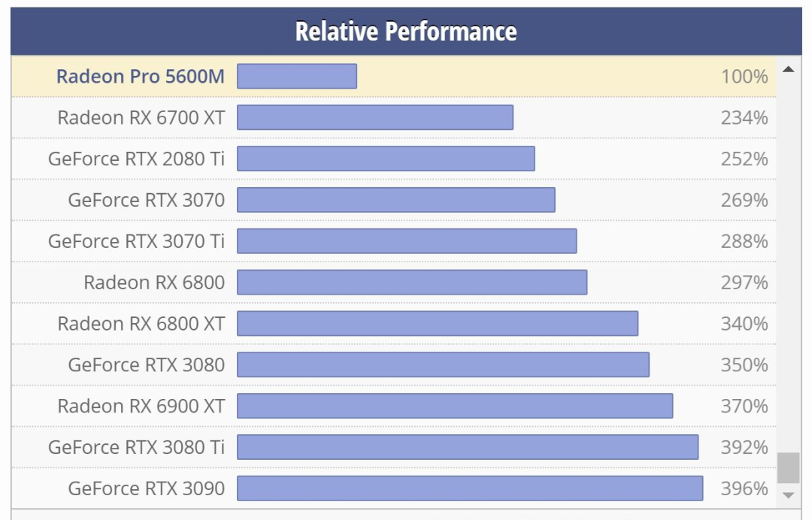This screenshot has height=520, width=812.
Task: Open the Radeon RX 6700 XT link
Action: point(141,117)
